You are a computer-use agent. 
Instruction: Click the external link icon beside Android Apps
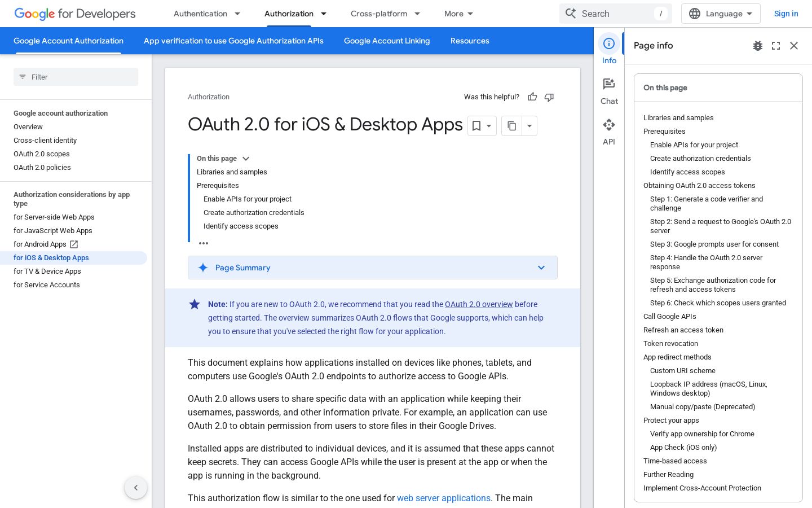[x=74, y=244]
